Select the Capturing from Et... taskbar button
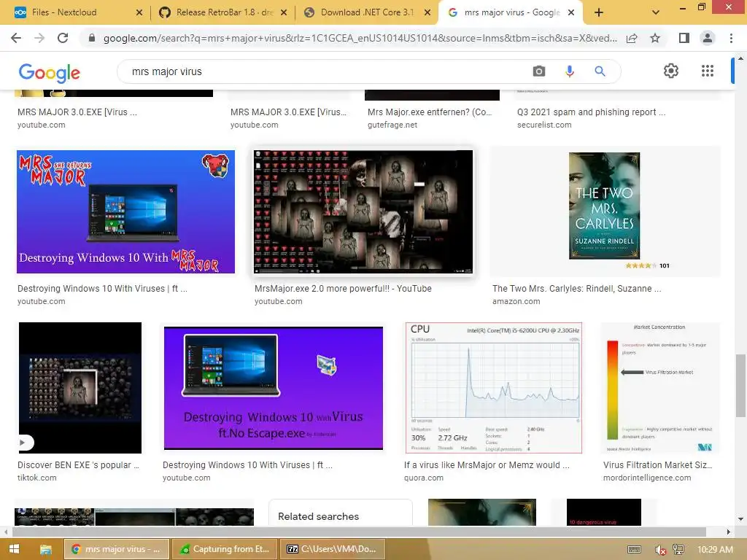 225,549
